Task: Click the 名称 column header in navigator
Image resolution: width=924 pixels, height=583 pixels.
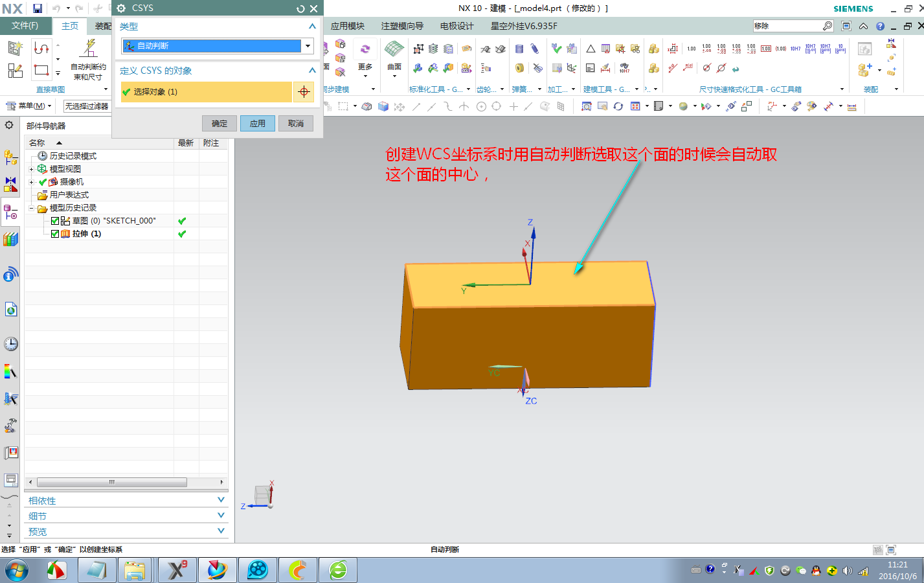Action: (x=99, y=143)
